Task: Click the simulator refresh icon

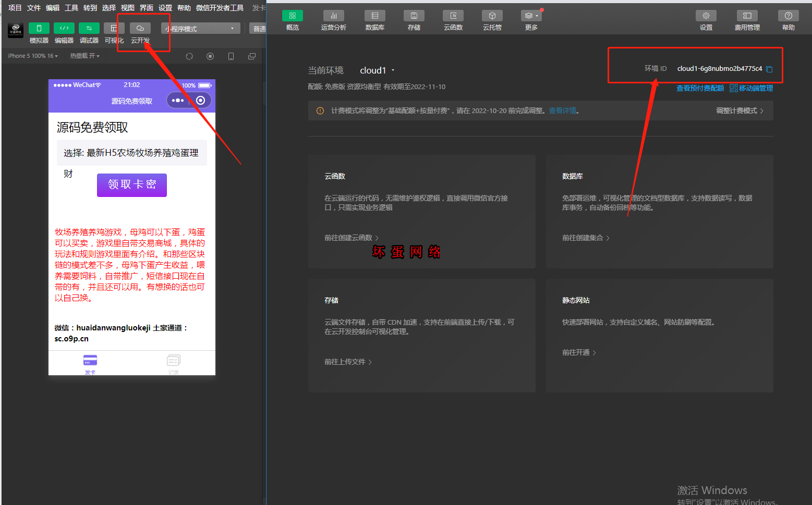Action: click(x=189, y=56)
